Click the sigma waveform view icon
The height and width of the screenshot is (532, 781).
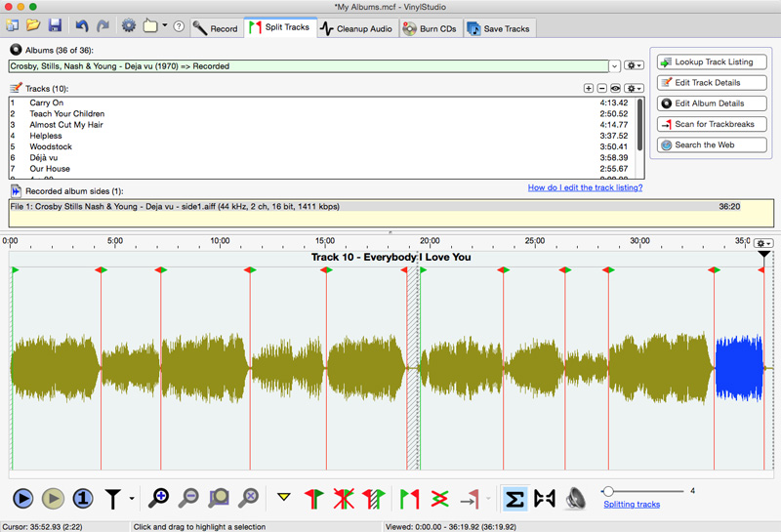tap(514, 499)
